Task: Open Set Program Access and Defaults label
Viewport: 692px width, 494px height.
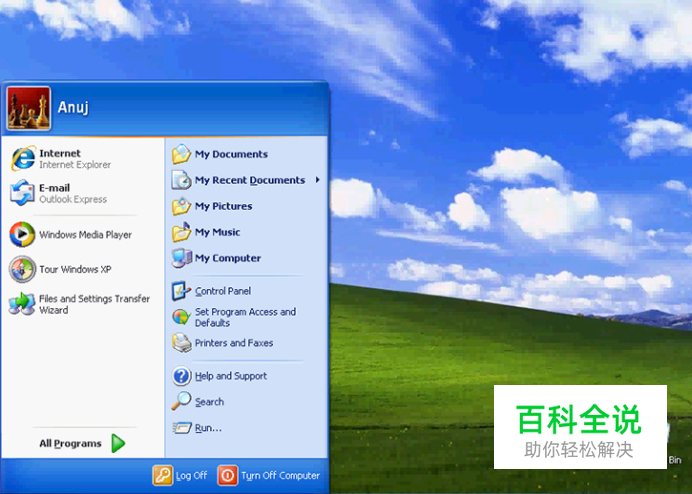Action: pos(245,317)
